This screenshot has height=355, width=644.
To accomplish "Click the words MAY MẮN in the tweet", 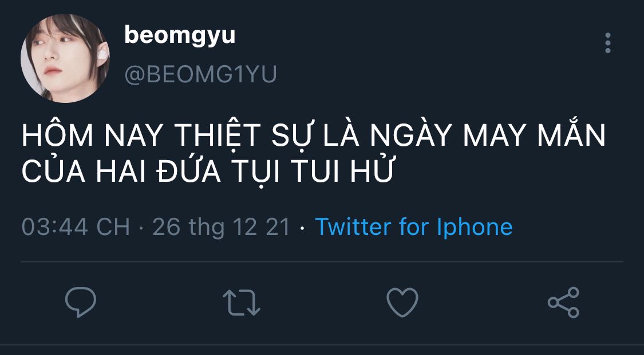I will pyautogui.click(x=534, y=133).
